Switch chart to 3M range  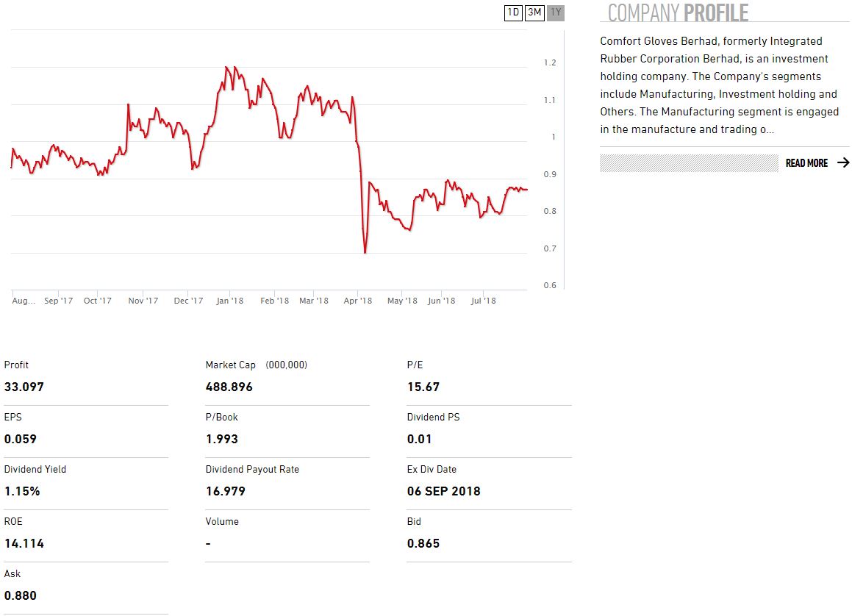click(x=534, y=12)
